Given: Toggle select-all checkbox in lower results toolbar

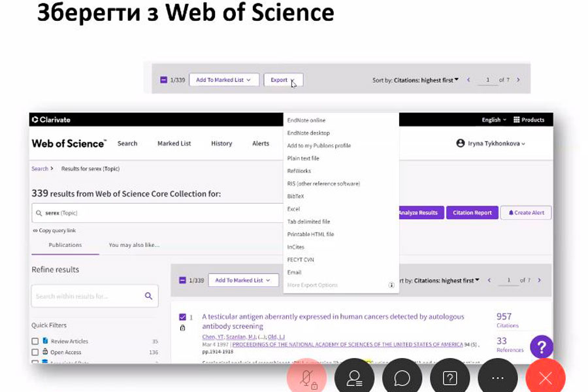Looking at the screenshot, I should pyautogui.click(x=183, y=280).
